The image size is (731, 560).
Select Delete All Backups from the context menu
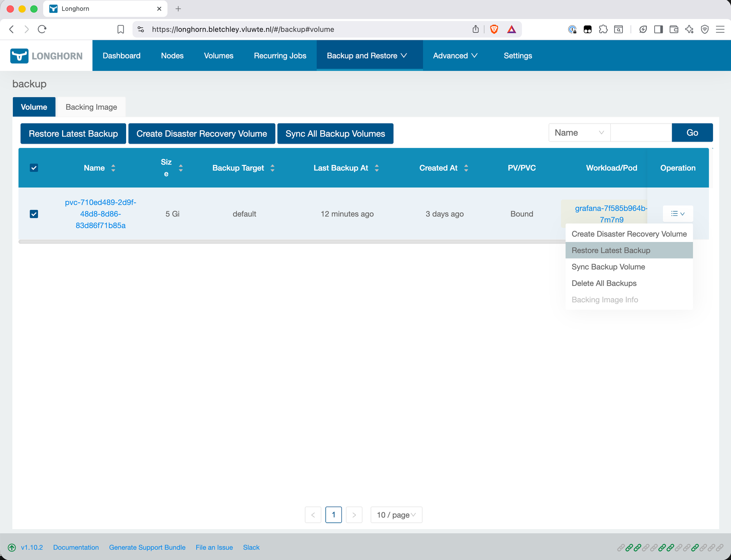[604, 283]
